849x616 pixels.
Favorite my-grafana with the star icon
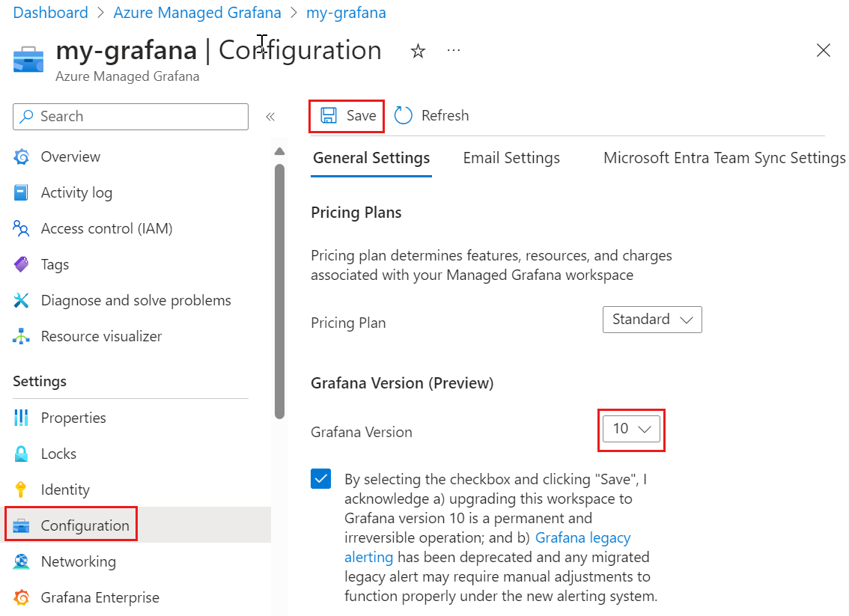click(419, 51)
